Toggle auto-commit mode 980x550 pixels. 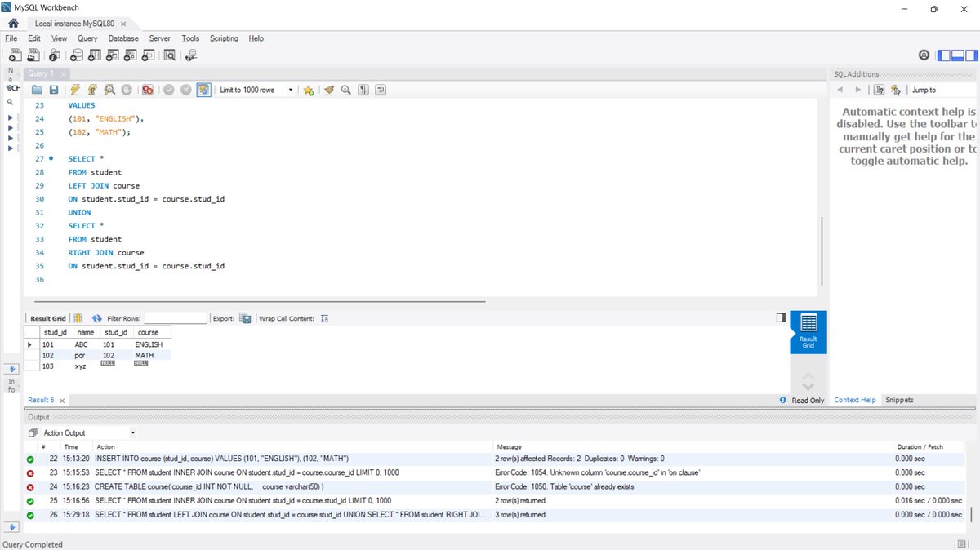pyautogui.click(x=203, y=90)
